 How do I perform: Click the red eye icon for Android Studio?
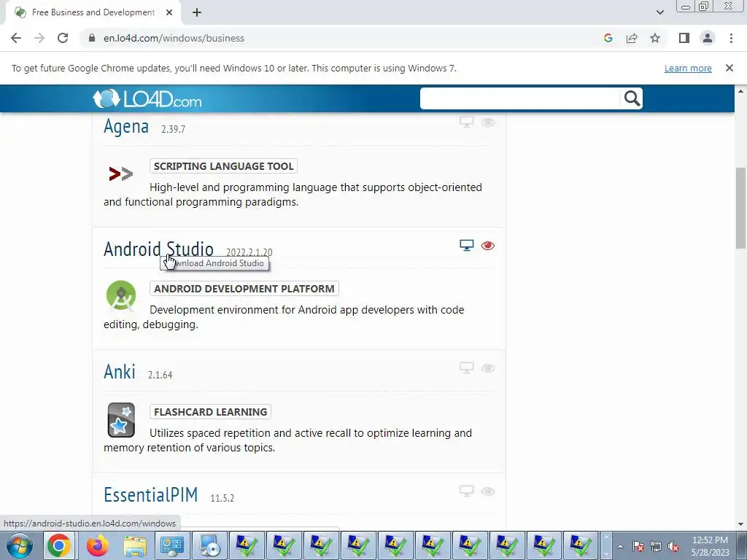pyautogui.click(x=488, y=246)
